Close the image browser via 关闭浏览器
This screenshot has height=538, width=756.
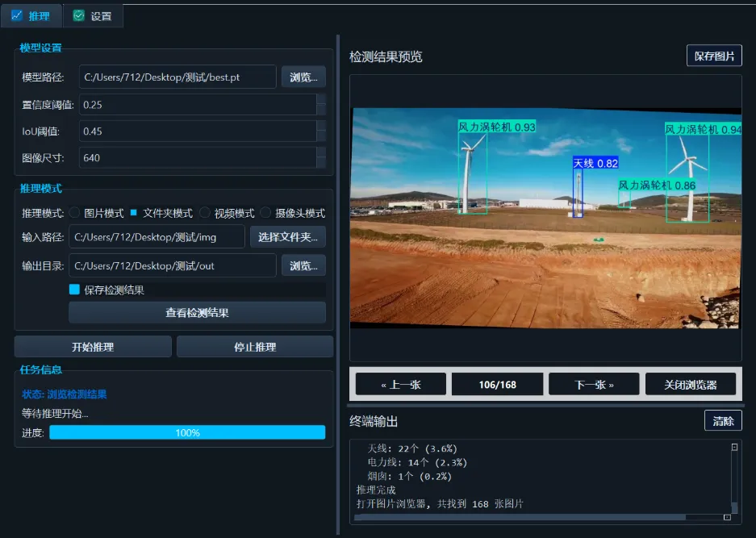pos(691,384)
